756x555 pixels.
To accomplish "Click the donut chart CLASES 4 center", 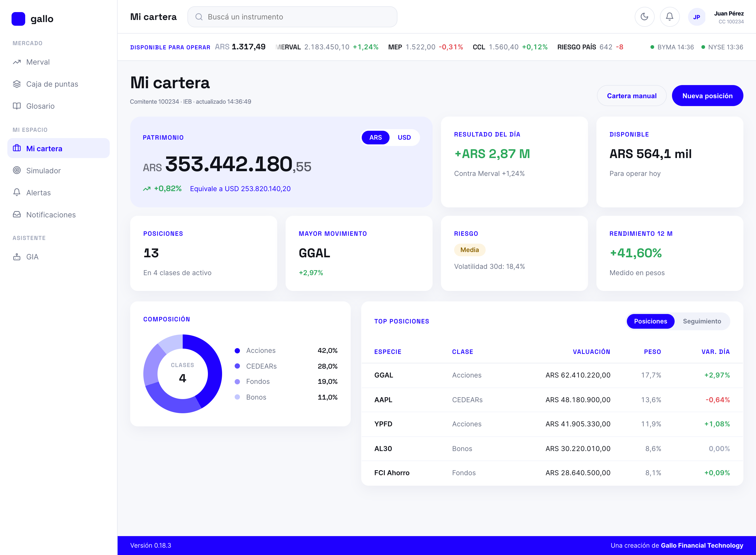I will click(x=182, y=374).
